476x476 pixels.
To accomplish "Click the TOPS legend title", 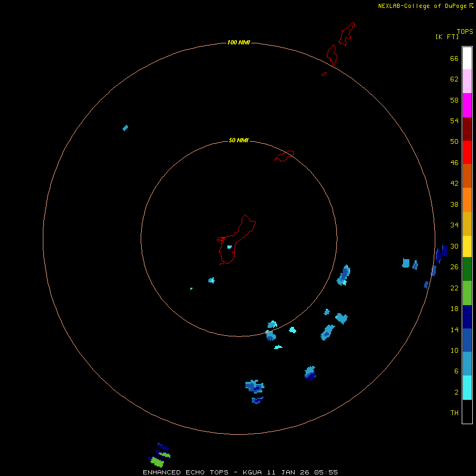I will point(465,31).
